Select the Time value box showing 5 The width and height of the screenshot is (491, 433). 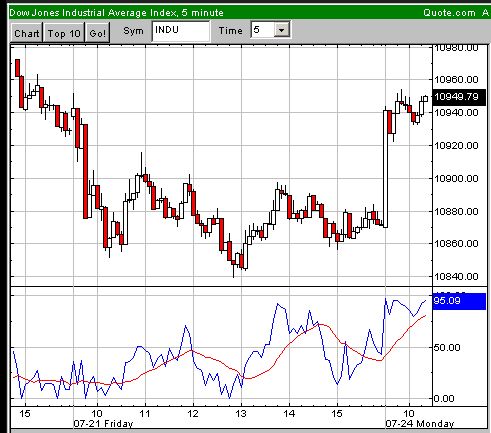(263, 30)
